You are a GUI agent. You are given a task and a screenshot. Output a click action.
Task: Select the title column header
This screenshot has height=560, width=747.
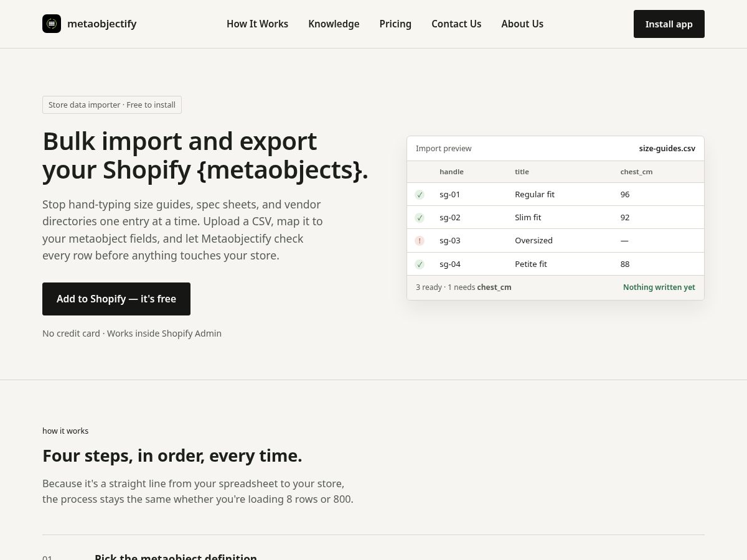click(522, 172)
